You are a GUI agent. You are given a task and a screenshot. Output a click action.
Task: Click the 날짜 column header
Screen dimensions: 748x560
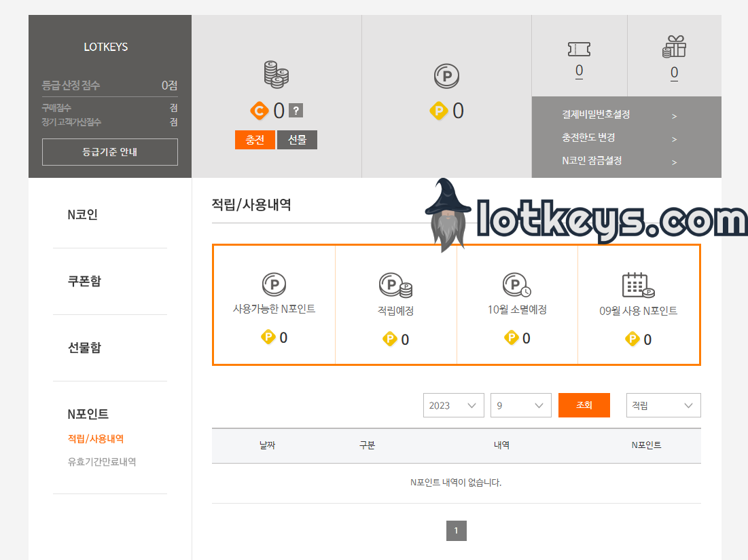267,445
